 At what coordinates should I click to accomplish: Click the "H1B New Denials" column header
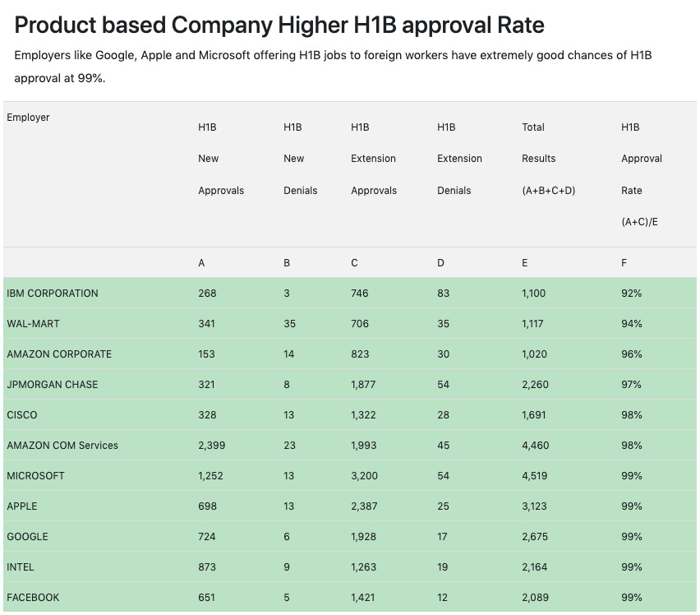coord(301,159)
